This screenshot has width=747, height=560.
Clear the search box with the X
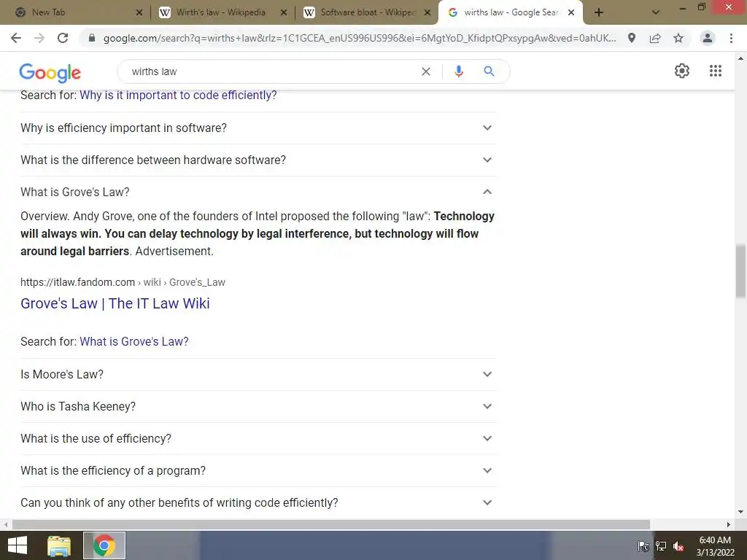[x=426, y=71]
